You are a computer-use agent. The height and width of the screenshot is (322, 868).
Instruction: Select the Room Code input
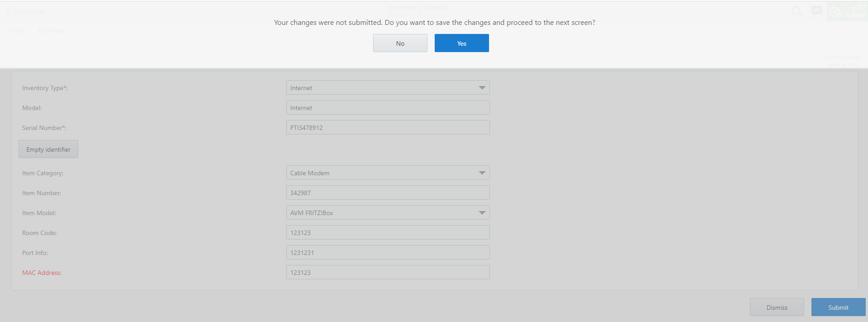coord(388,233)
